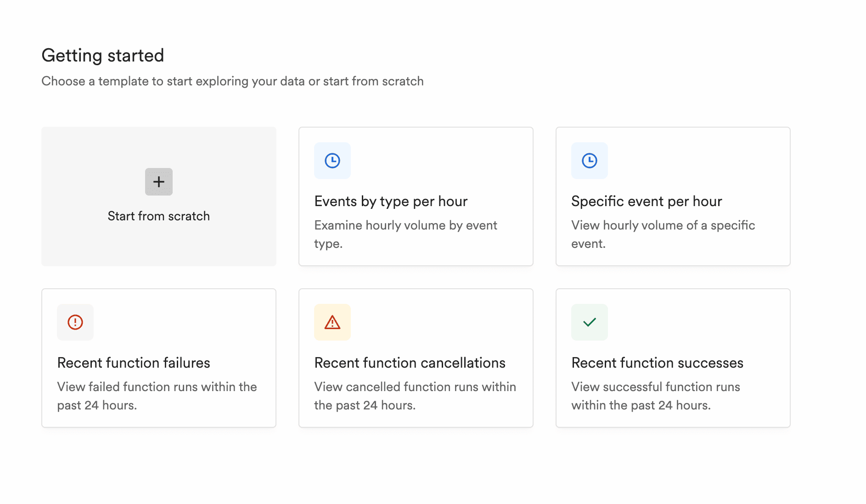This screenshot has width=866, height=504.
Task: Click the green checkmark icon for successes
Action: coord(589,322)
